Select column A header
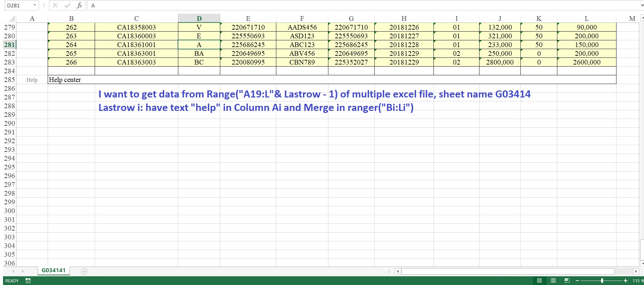 pyautogui.click(x=32, y=18)
